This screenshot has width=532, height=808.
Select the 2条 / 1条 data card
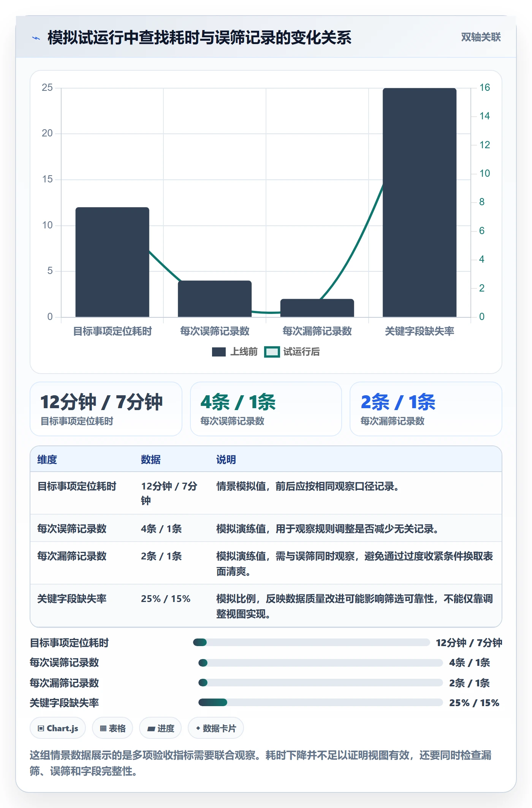click(426, 409)
